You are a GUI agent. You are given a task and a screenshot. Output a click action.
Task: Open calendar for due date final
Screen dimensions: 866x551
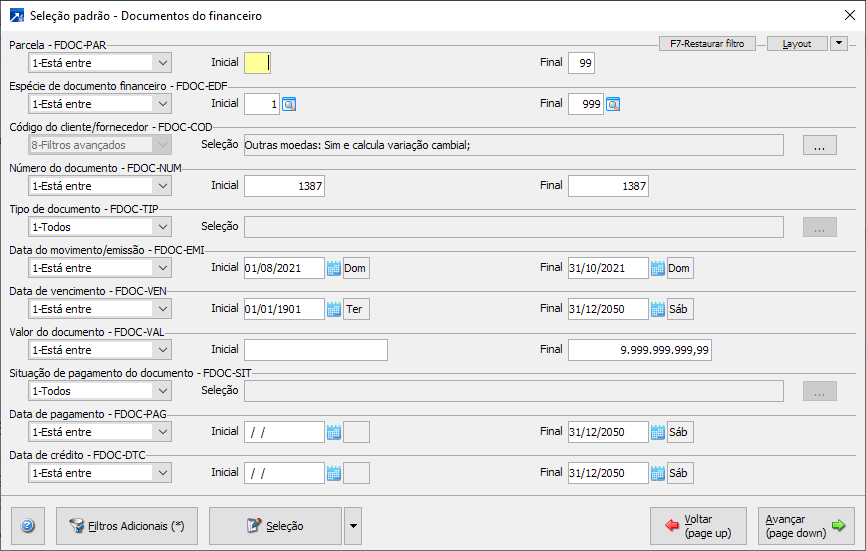coord(658,309)
